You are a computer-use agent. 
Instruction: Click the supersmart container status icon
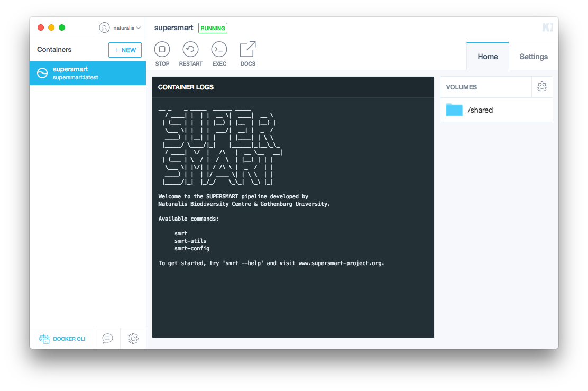click(42, 73)
